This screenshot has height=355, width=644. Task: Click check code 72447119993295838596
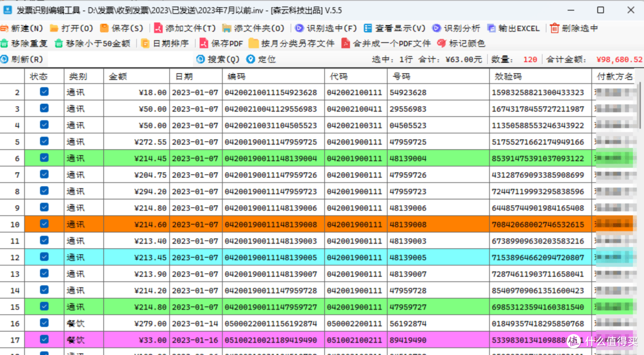[540, 192]
